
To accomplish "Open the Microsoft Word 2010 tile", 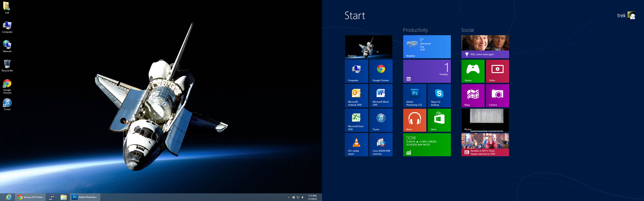I will tap(381, 96).
